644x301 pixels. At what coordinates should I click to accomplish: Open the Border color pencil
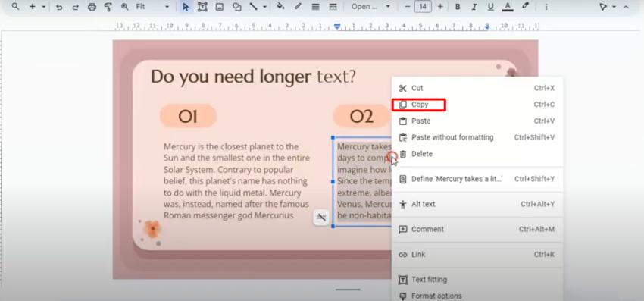[x=298, y=7]
